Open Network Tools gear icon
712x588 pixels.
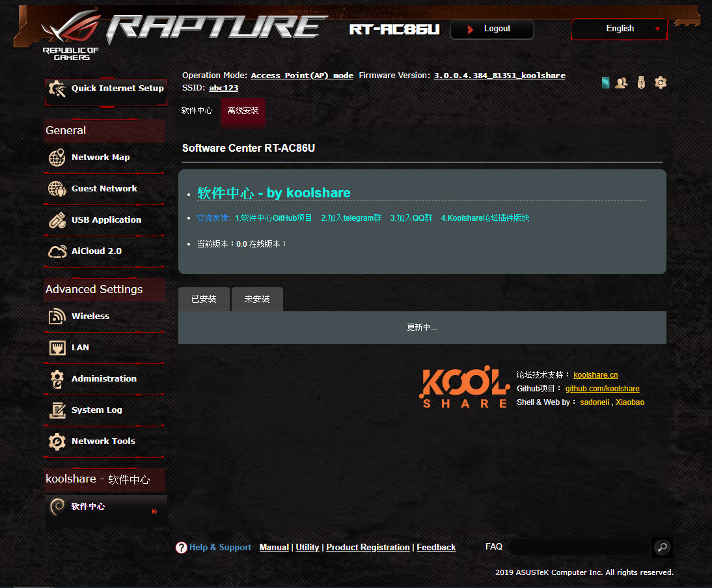(57, 441)
